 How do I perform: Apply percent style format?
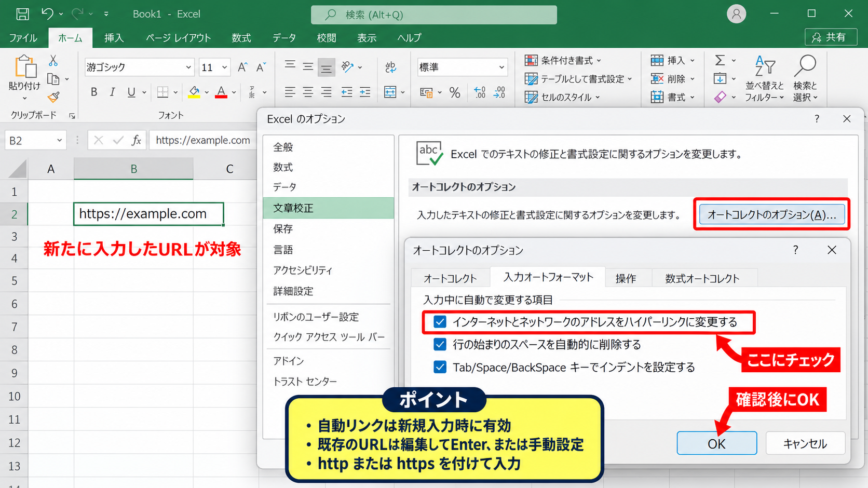tap(455, 92)
